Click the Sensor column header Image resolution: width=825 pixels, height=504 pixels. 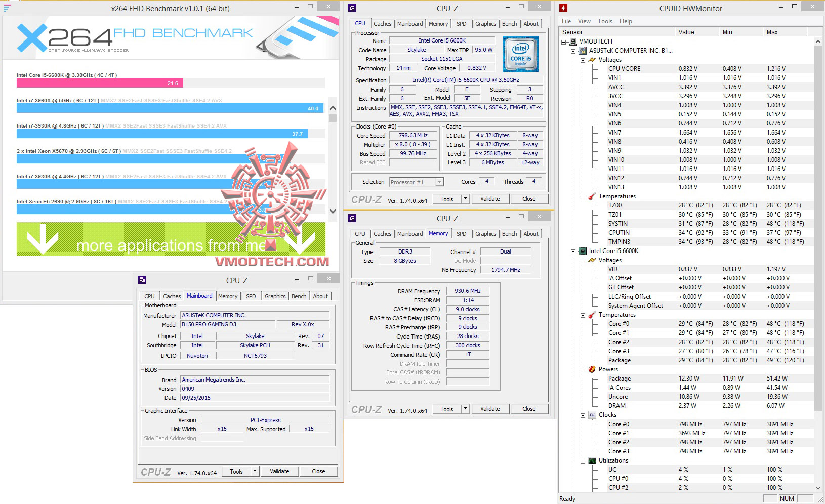(617, 32)
